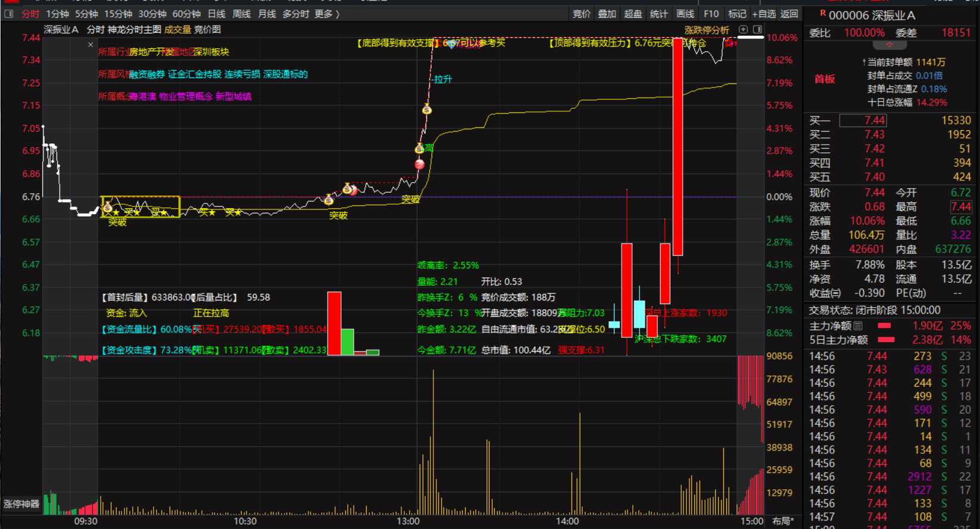Toggle the right side panel icon
980x529 pixels.
(x=757, y=29)
